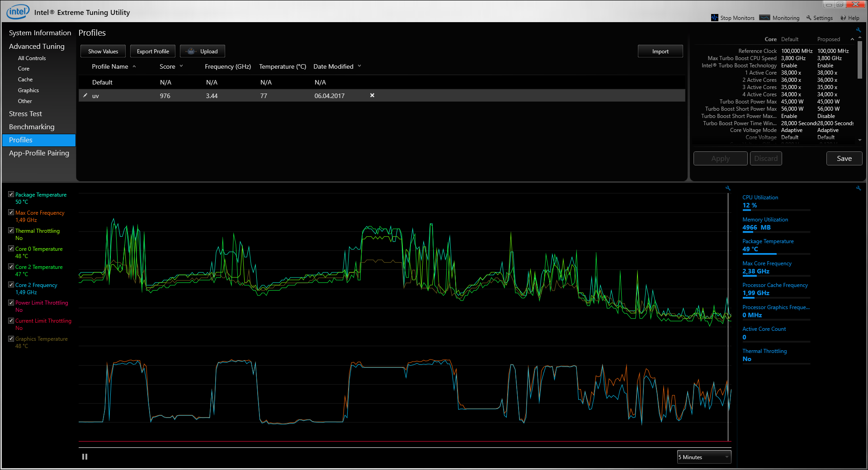The height and width of the screenshot is (470, 868).
Task: Toggle Core 2 Temperature checkbox
Action: [x=11, y=267]
